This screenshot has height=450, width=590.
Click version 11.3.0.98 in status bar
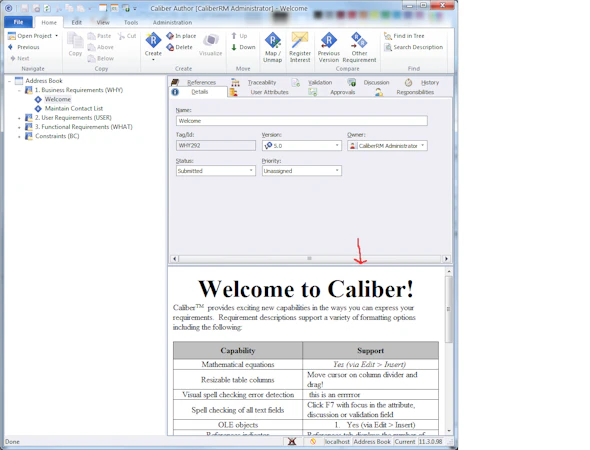click(431, 442)
